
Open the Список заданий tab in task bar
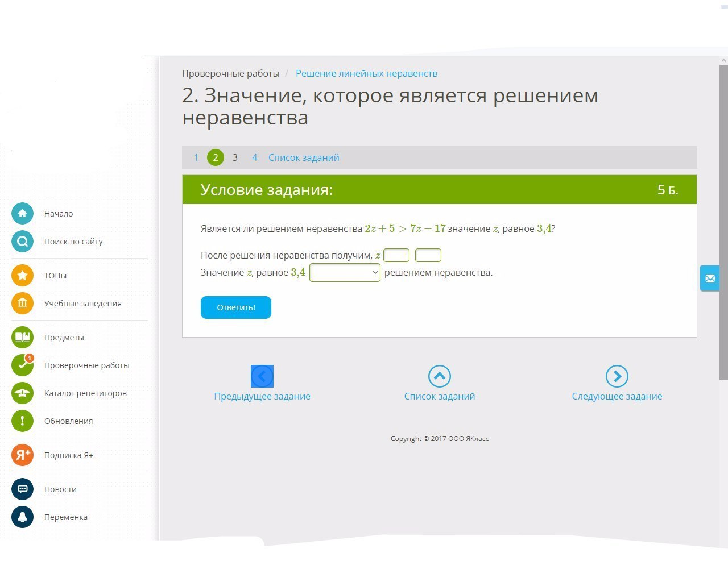(304, 158)
